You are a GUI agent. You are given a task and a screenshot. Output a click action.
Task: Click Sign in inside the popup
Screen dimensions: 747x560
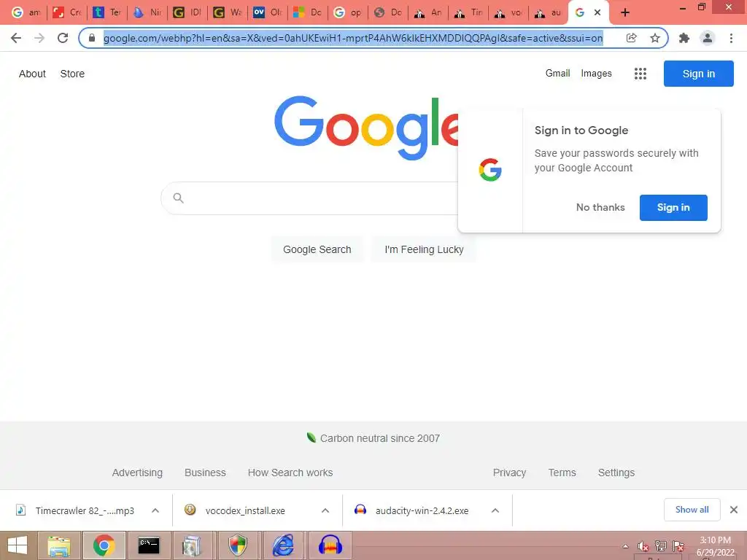[673, 207]
